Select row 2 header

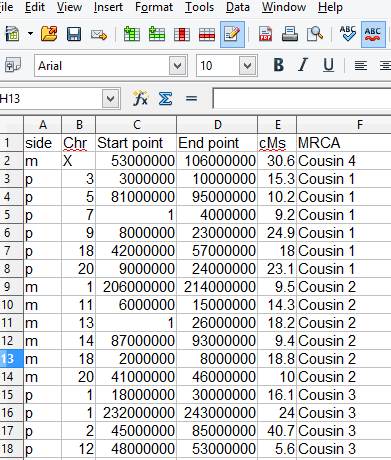tap(12, 161)
